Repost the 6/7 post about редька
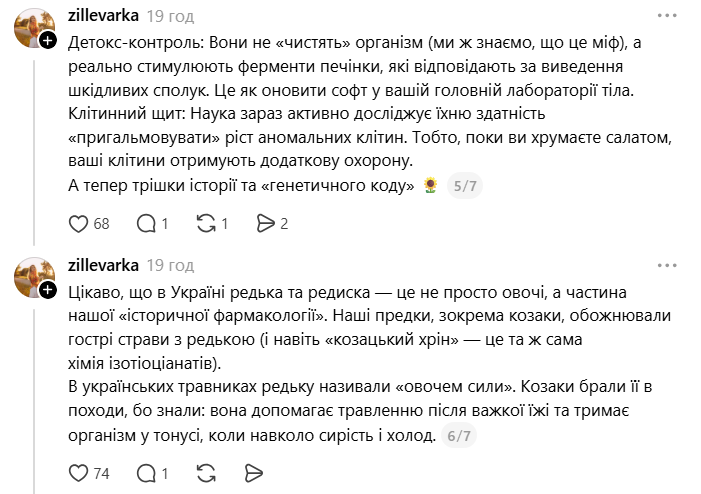The width and height of the screenshot is (701, 494). coord(208,472)
